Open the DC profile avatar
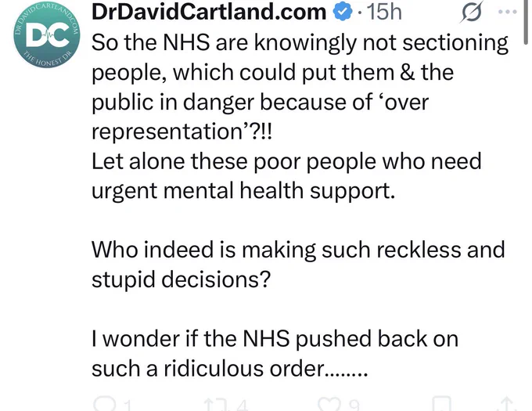 pyautogui.click(x=47, y=34)
